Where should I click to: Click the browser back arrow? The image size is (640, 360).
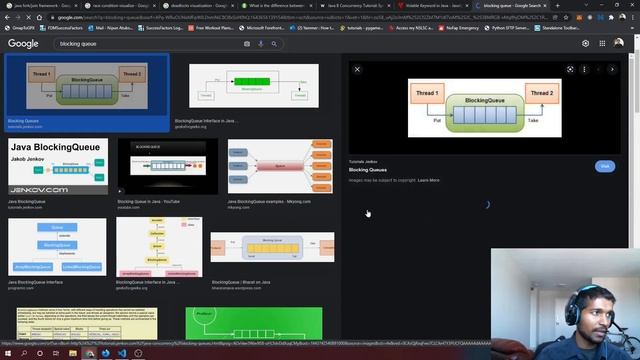tap(7, 18)
